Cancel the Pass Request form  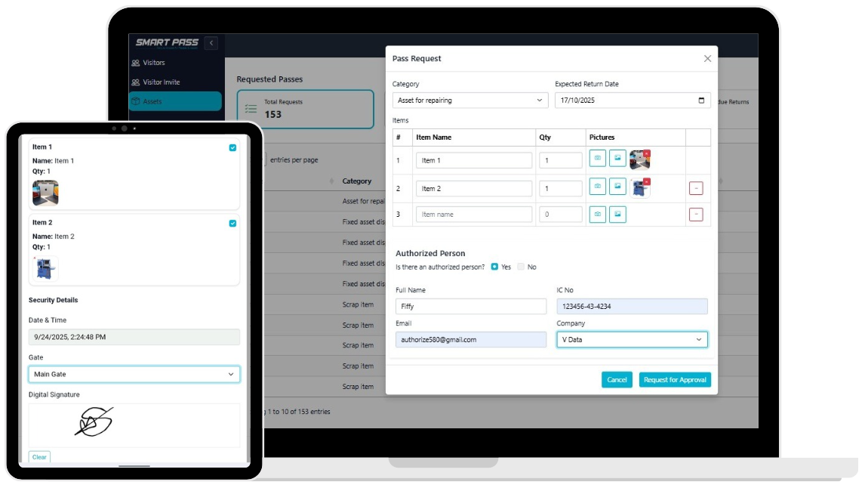(617, 379)
